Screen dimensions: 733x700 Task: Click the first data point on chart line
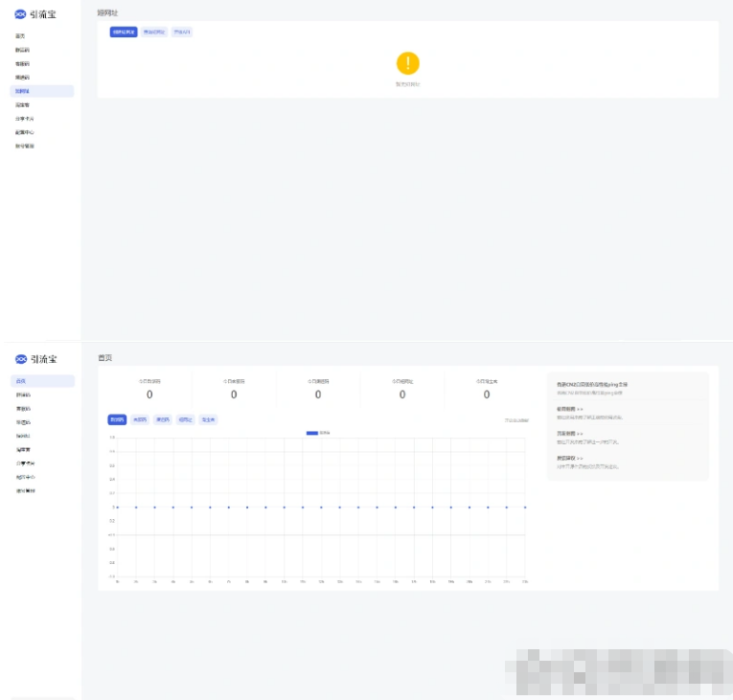point(118,507)
